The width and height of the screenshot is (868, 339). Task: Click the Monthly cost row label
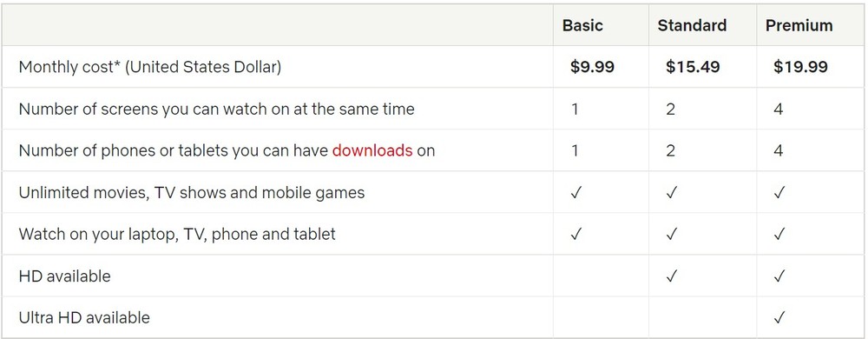tap(150, 68)
